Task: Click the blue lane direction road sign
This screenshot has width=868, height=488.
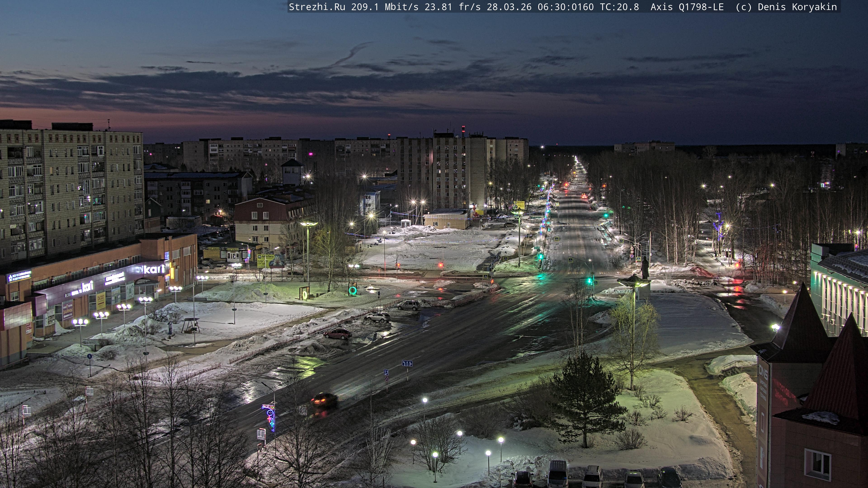Action: (x=407, y=363)
